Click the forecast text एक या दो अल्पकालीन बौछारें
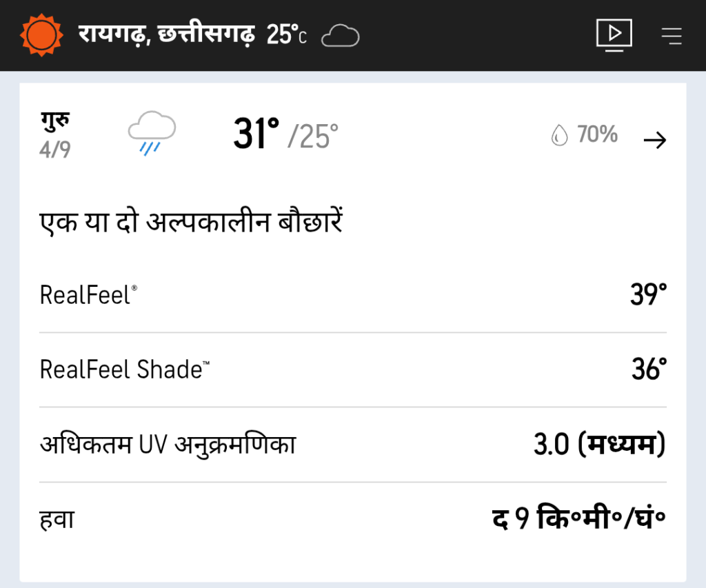This screenshot has height=588, width=706. point(191,224)
